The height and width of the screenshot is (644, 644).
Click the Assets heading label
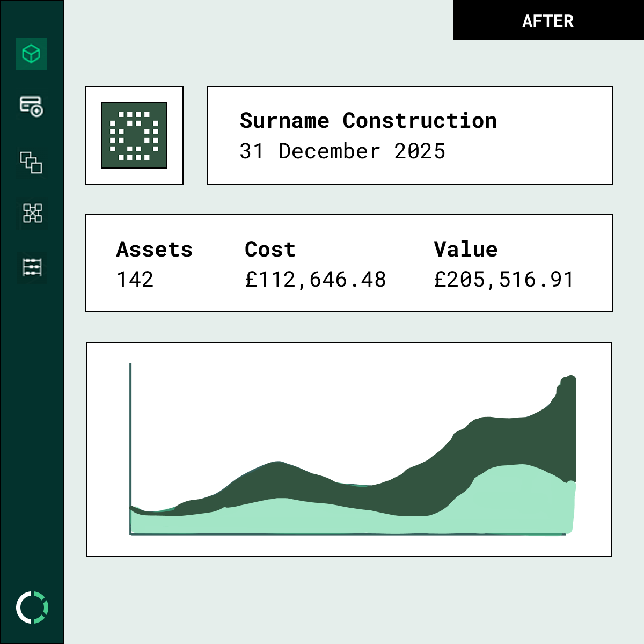click(155, 250)
